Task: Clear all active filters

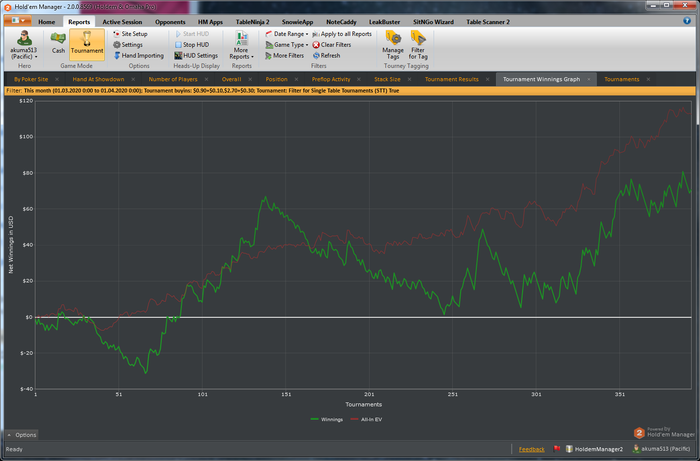Action: point(332,45)
